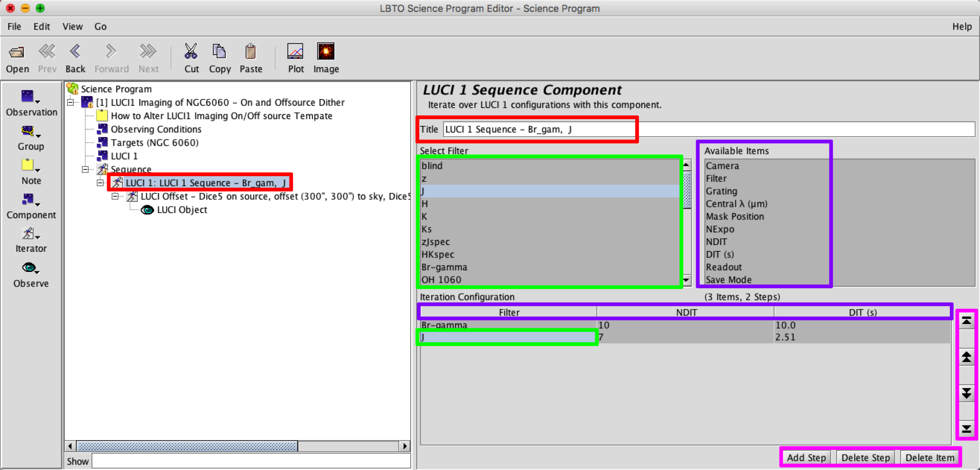Click the Delete Item button
This screenshot has width=980, height=470.
pos(930,458)
